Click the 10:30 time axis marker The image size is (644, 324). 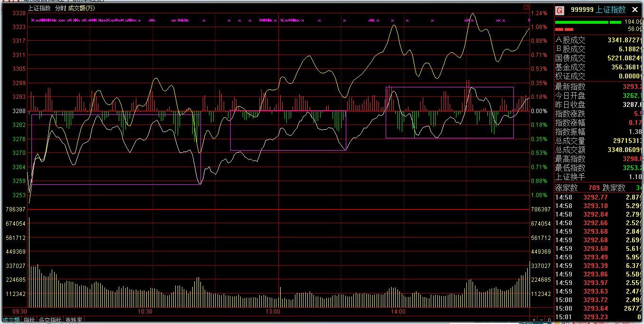coord(145,312)
